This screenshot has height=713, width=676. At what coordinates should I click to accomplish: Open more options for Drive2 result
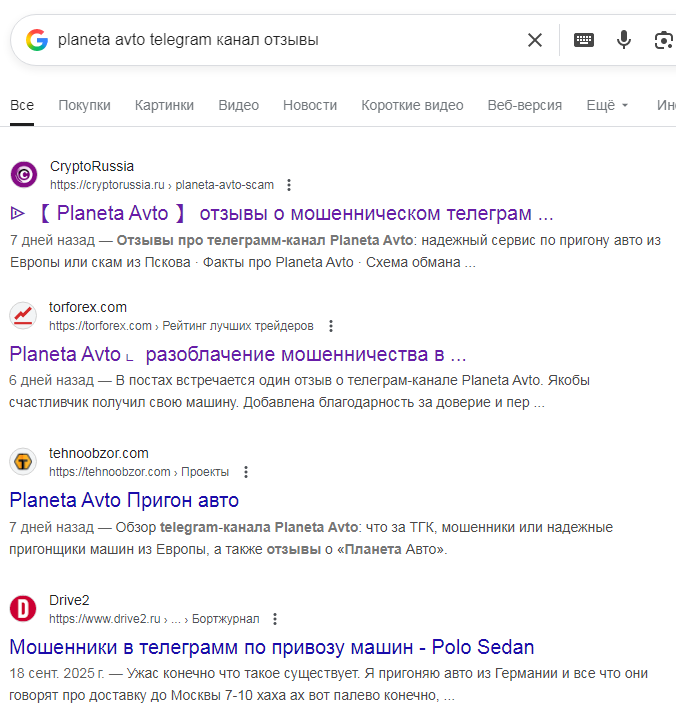click(x=276, y=619)
